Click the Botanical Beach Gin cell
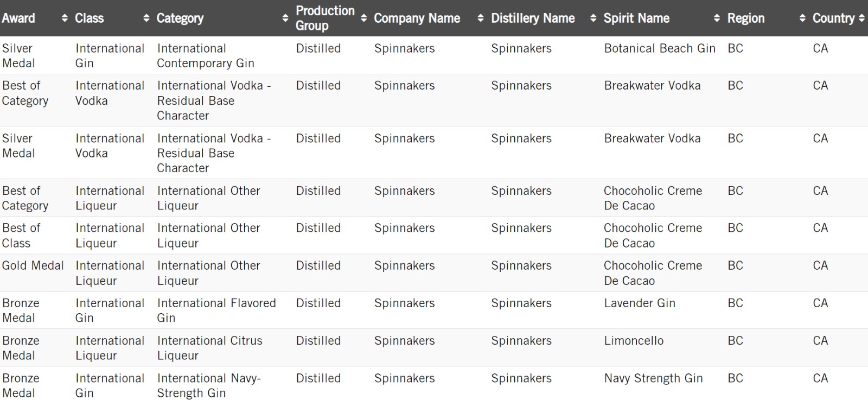 [660, 49]
